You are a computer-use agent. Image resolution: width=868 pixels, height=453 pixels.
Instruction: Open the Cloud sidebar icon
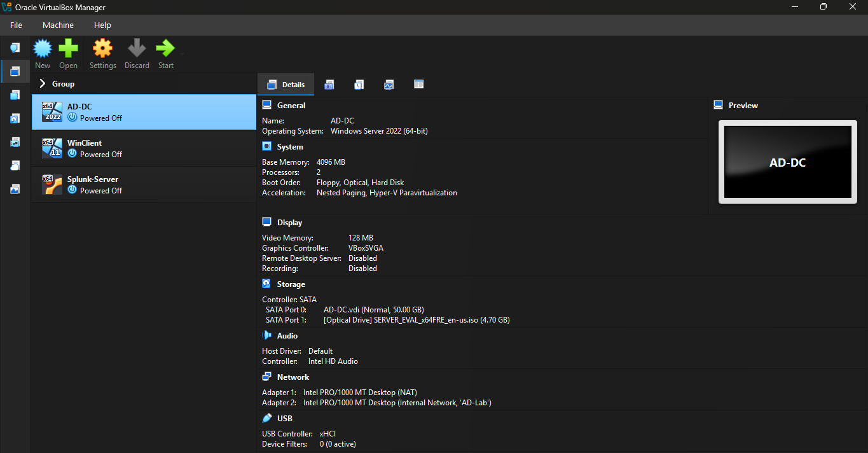click(x=15, y=165)
